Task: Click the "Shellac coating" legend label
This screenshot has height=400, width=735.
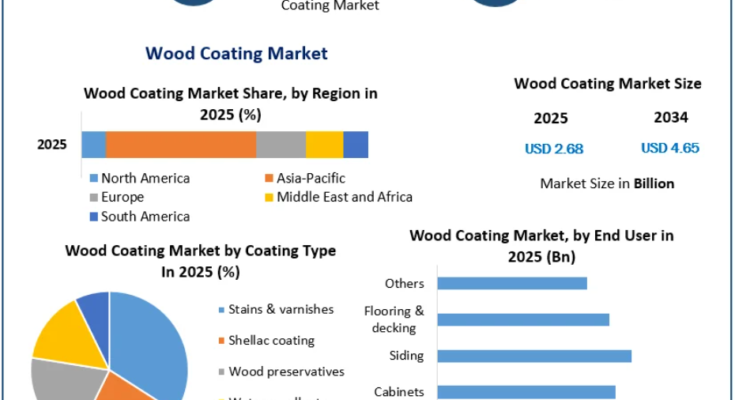Action: 271,340
